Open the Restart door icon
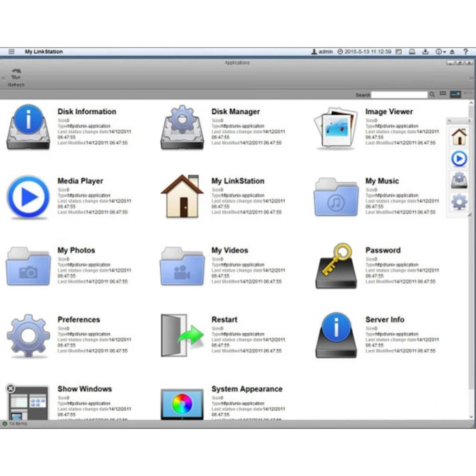Viewport: 476px width, 476px height. click(182, 335)
